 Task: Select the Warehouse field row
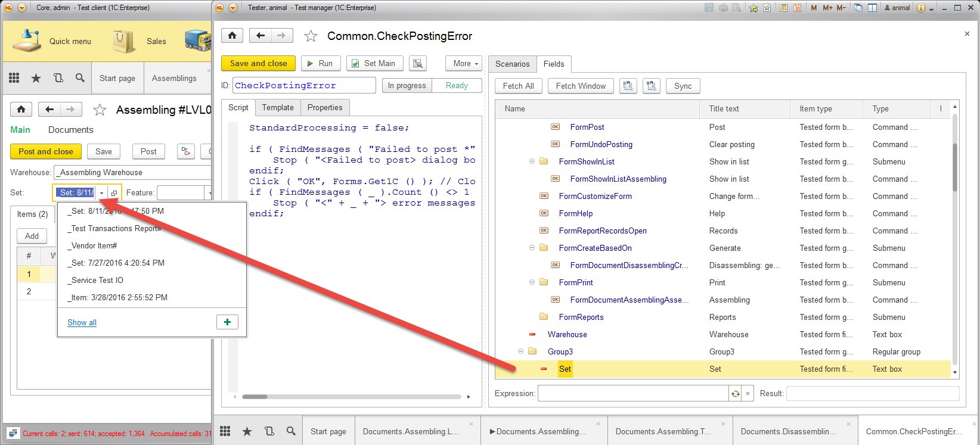[x=722, y=334]
